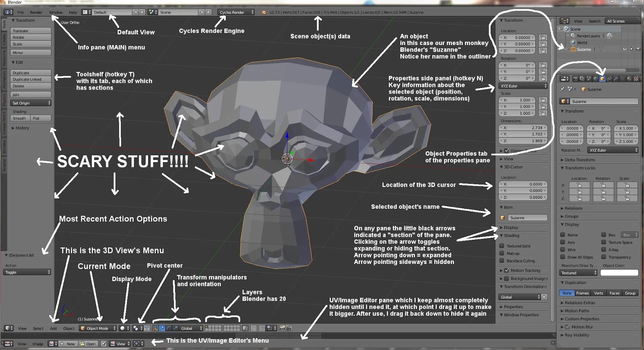Enable the Texture Space checkbox
Screen dimensions: 644x350
click(604, 242)
